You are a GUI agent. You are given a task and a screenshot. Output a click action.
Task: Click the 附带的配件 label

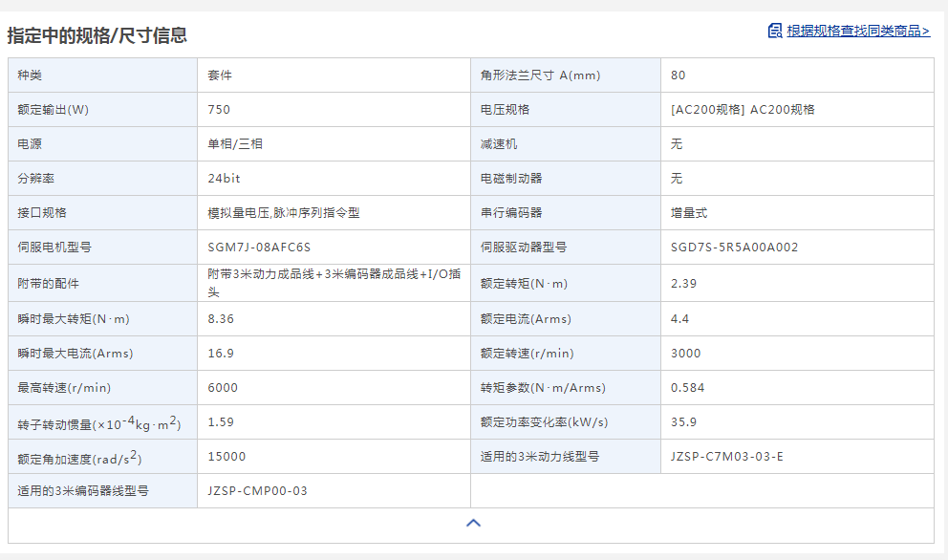(x=49, y=283)
